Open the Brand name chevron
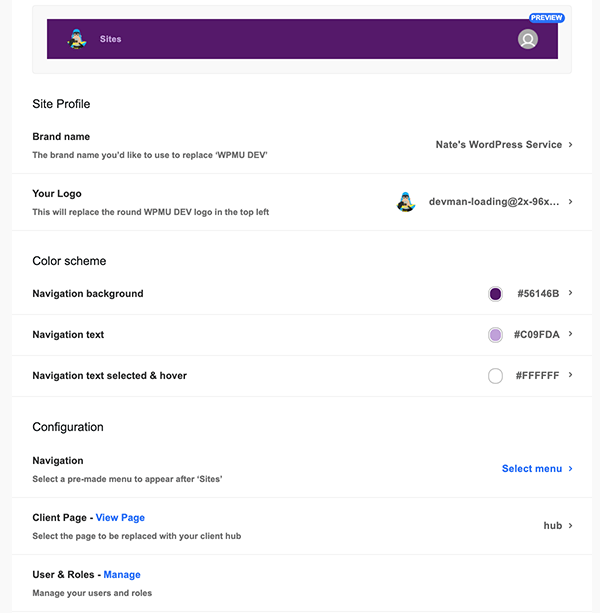Image resolution: width=600 pixels, height=613 pixels. [571, 145]
